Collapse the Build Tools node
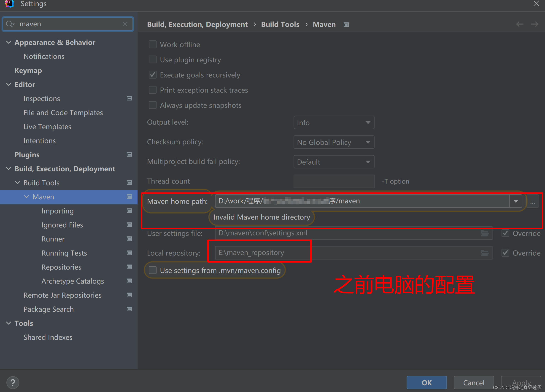This screenshot has height=392, width=545. [18, 183]
